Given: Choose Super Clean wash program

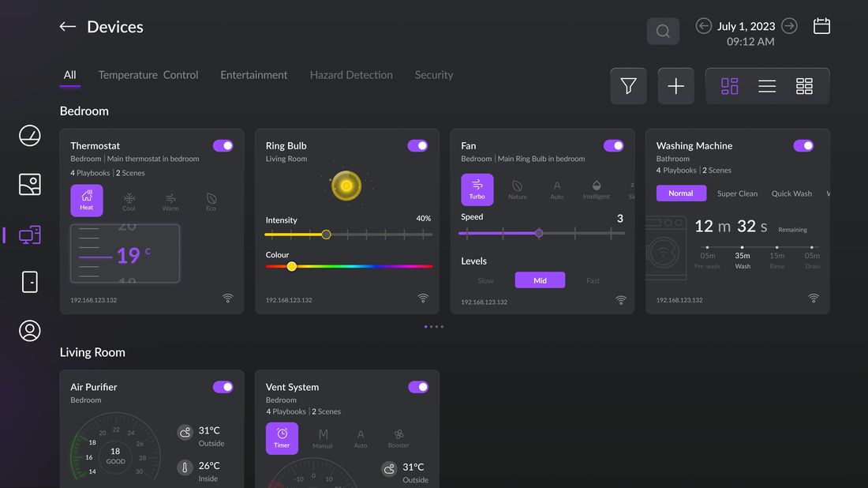Looking at the screenshot, I should click(x=737, y=193).
